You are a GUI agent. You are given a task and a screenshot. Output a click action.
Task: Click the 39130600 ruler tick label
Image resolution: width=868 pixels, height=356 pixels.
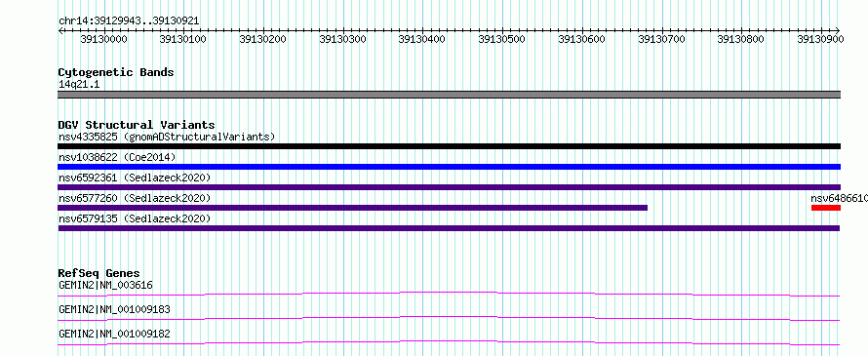(x=582, y=39)
